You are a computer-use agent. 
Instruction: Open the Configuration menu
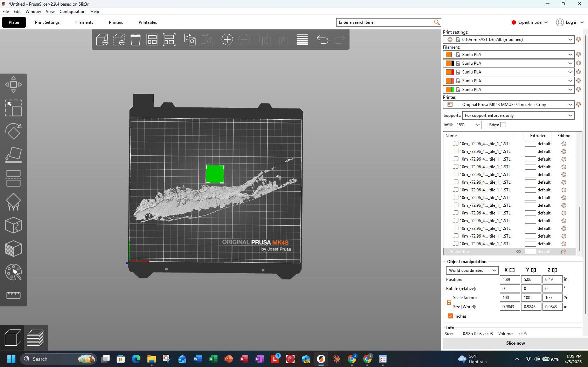(x=72, y=12)
